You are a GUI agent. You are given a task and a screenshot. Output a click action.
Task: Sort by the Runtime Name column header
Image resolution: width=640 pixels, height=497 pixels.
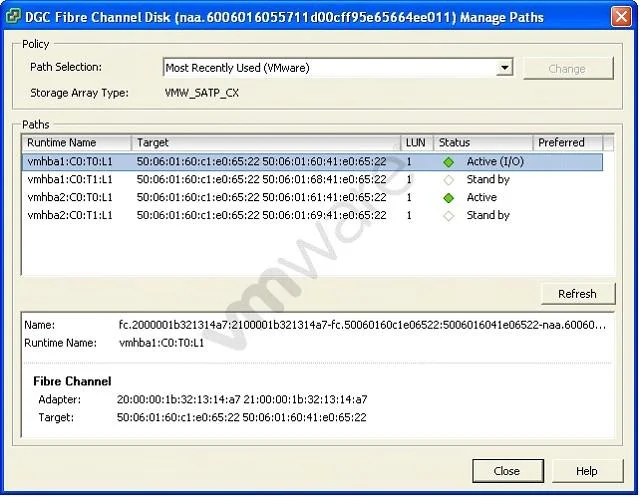point(77,143)
